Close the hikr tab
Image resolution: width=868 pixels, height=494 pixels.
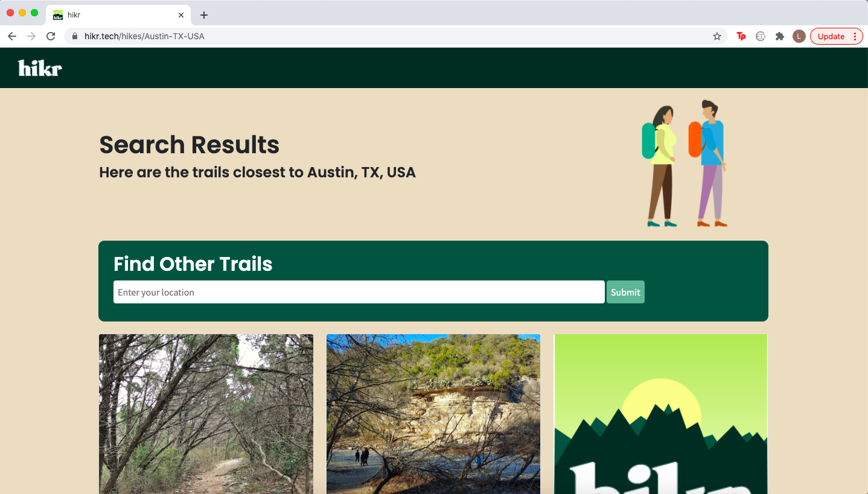(x=181, y=15)
